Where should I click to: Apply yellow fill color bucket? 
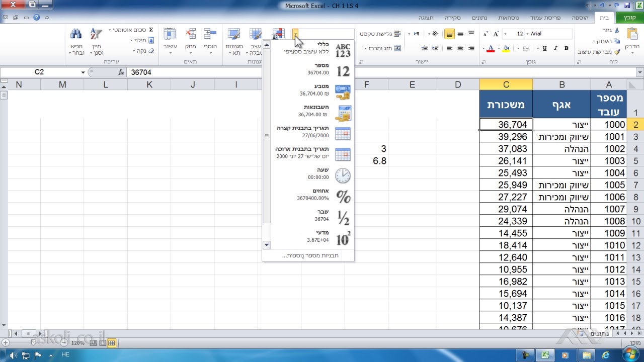506,48
